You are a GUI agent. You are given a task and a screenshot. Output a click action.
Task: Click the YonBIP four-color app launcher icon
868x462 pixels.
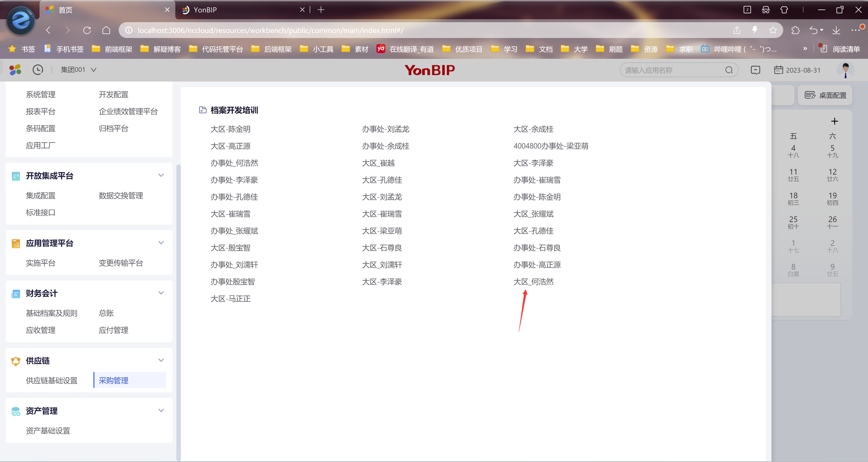click(x=15, y=70)
